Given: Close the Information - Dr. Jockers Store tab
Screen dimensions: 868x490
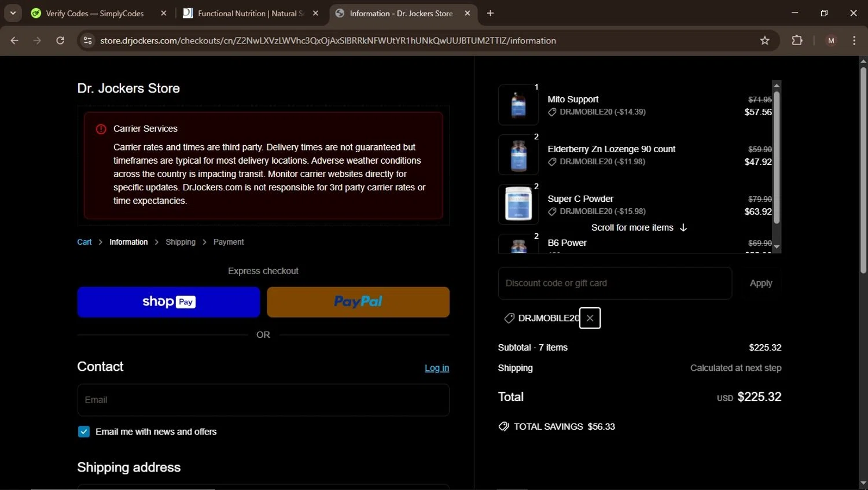Looking at the screenshot, I should [468, 13].
